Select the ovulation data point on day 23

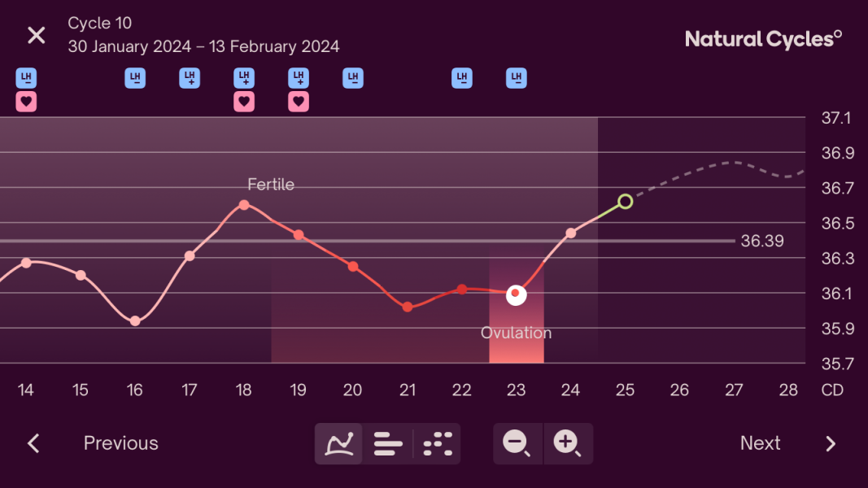click(516, 294)
